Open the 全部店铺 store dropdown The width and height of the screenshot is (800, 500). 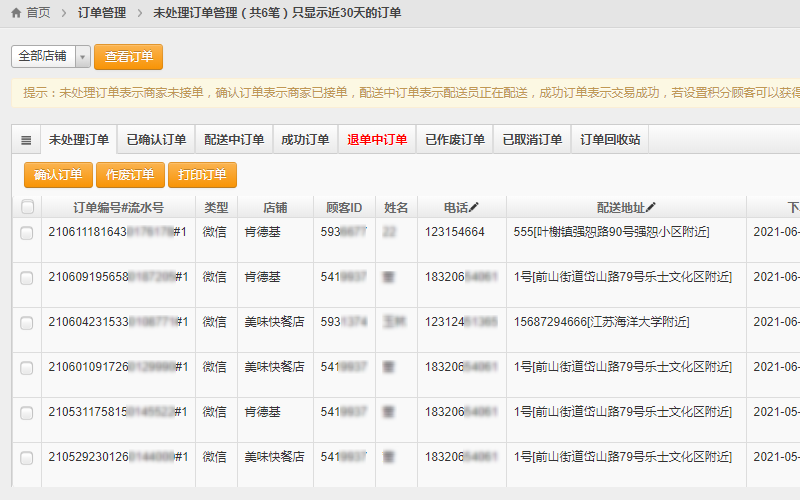coord(43,56)
